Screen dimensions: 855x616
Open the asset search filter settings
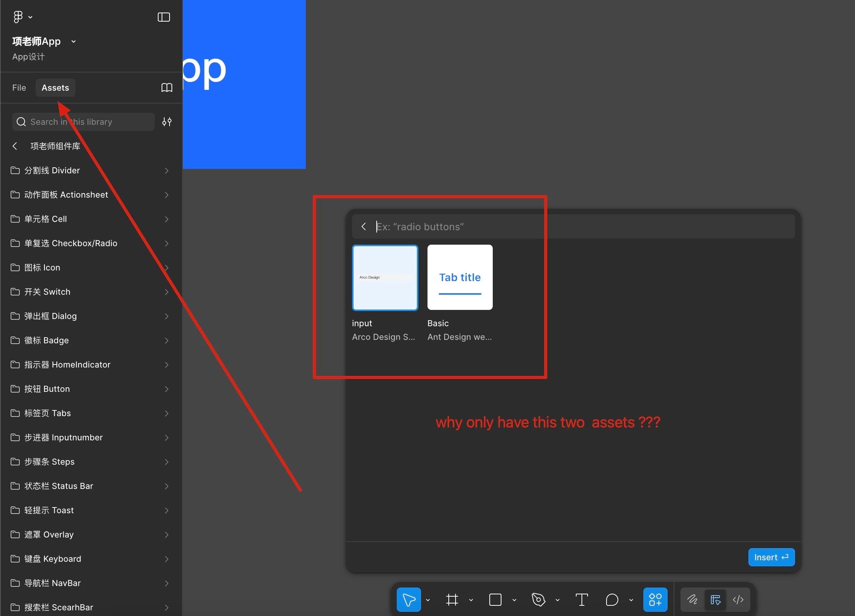tap(167, 122)
